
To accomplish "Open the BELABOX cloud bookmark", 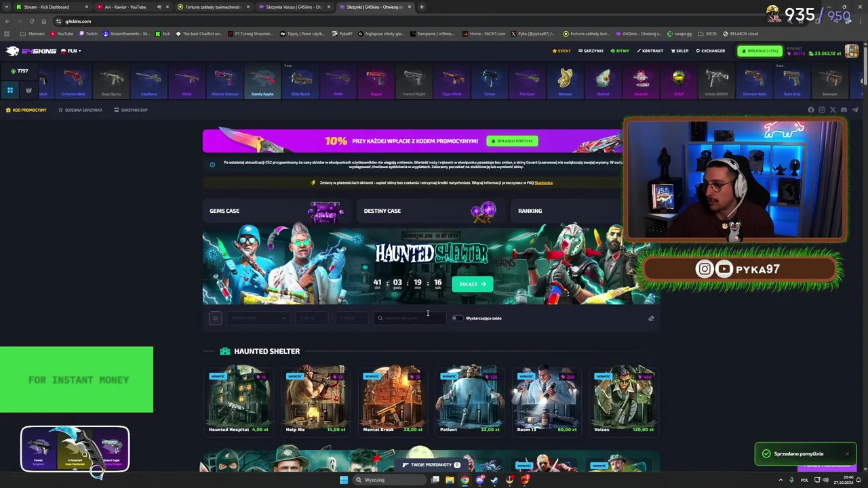I will point(741,33).
